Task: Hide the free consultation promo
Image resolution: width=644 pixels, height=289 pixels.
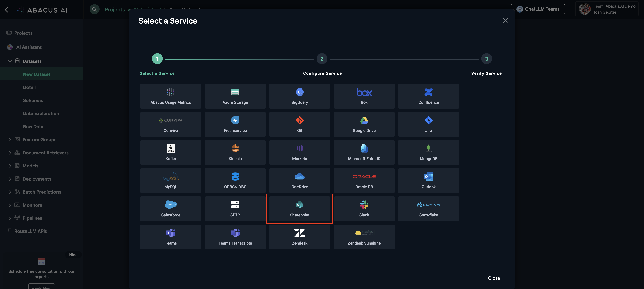Action: pyautogui.click(x=73, y=254)
